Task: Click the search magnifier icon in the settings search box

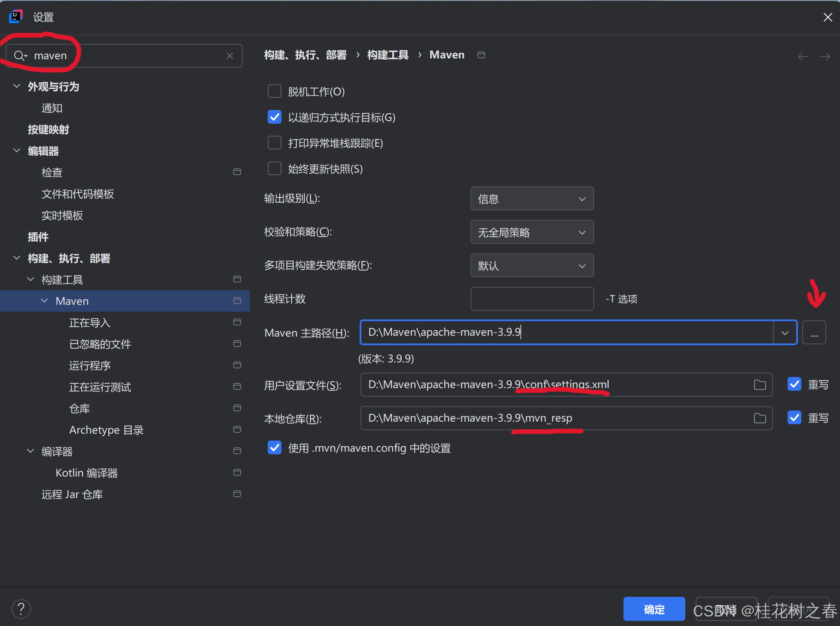Action: click(20, 56)
